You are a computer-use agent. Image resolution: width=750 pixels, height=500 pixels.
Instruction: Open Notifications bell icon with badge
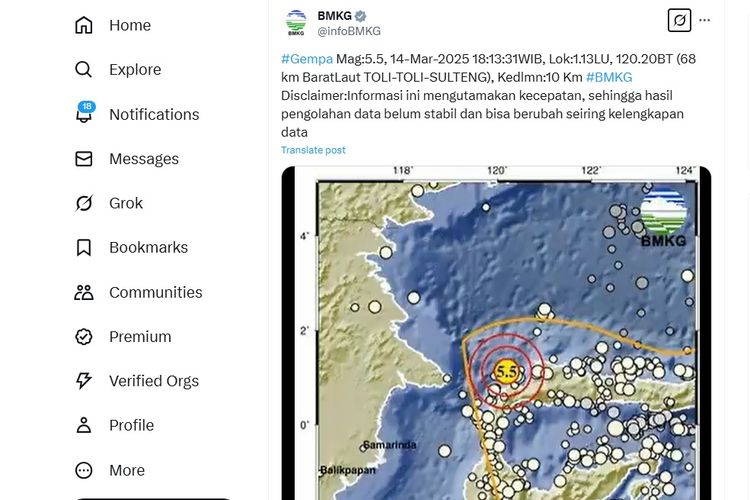coord(84,113)
